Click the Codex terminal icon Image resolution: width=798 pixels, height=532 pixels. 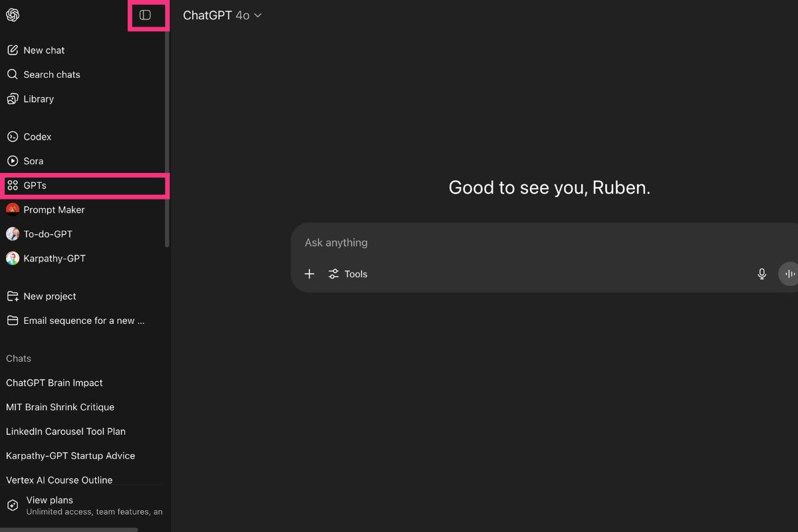coord(13,137)
